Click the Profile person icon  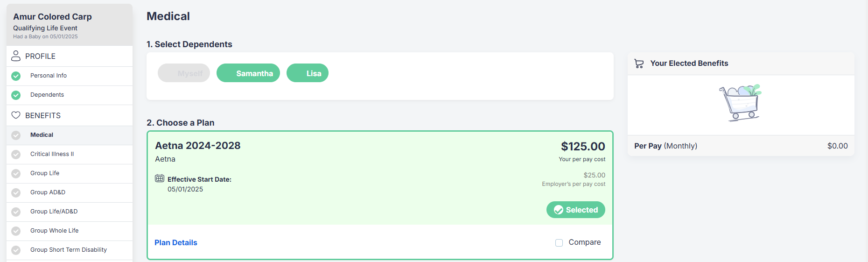pyautogui.click(x=16, y=56)
